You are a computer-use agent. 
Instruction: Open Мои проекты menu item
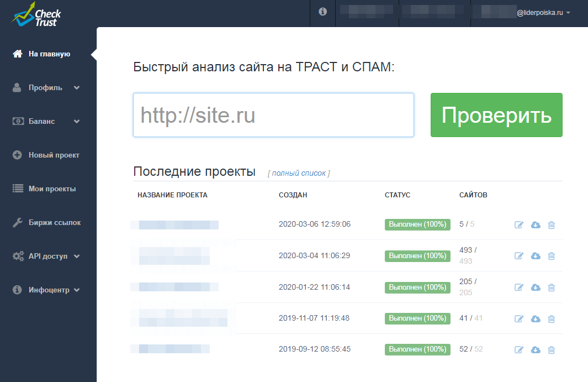(x=52, y=189)
